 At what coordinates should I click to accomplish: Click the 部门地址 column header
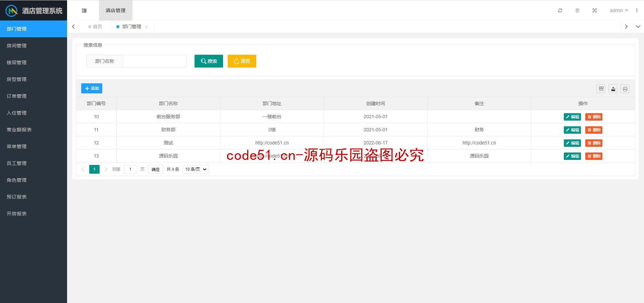click(x=272, y=103)
